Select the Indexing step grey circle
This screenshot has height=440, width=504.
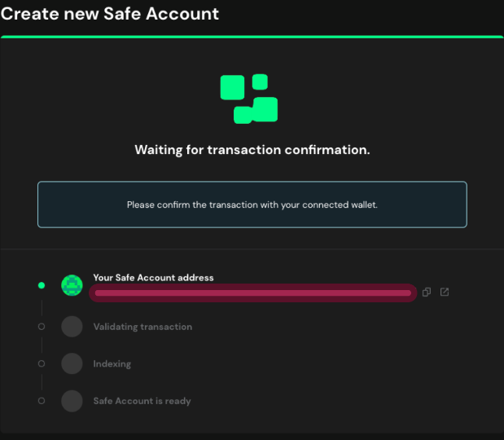click(72, 363)
